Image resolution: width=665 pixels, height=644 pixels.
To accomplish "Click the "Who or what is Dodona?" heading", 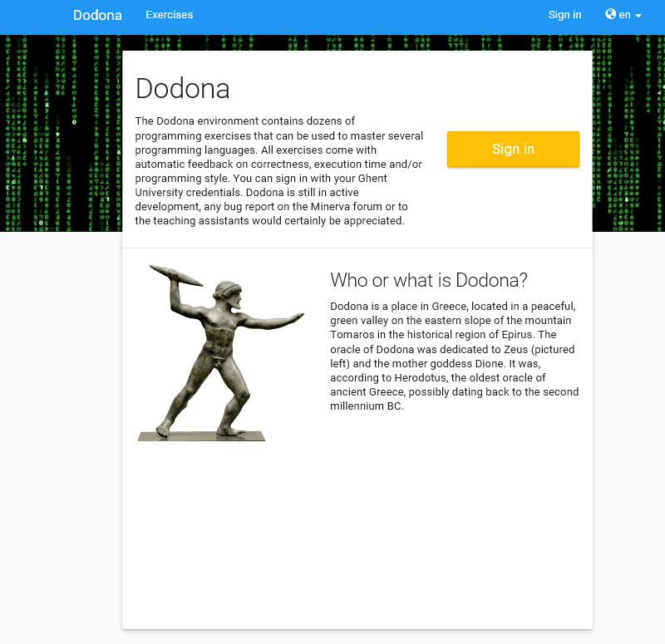I will pyautogui.click(x=429, y=280).
